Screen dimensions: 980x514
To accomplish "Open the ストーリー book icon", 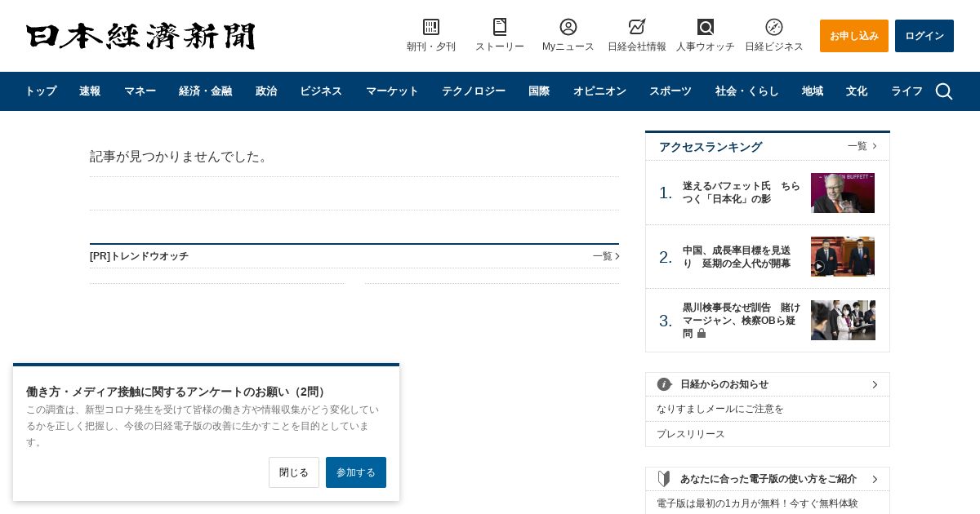I will tap(500, 27).
